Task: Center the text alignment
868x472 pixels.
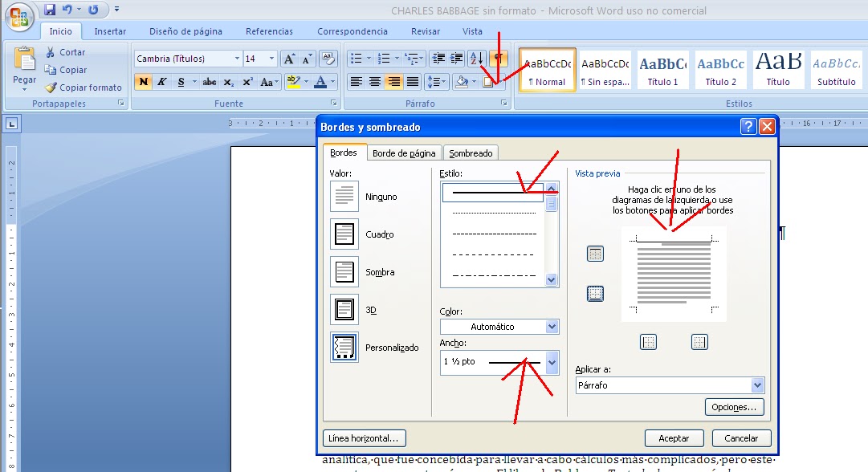Action: (375, 82)
